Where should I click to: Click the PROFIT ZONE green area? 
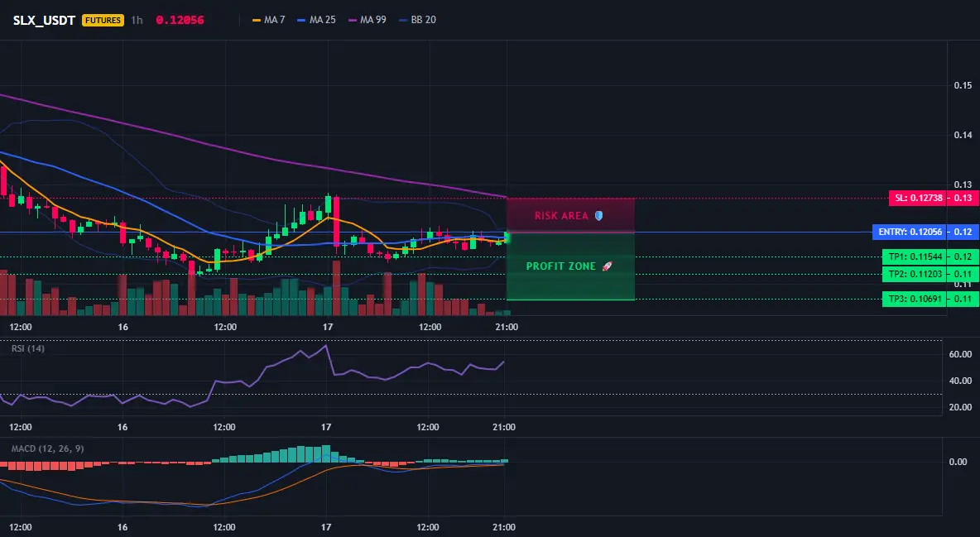click(x=570, y=266)
